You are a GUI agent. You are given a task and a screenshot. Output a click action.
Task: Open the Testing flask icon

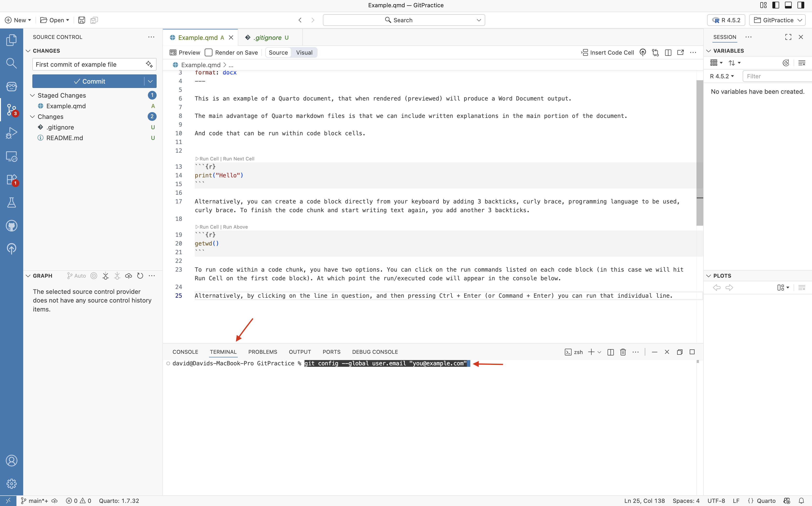11,202
